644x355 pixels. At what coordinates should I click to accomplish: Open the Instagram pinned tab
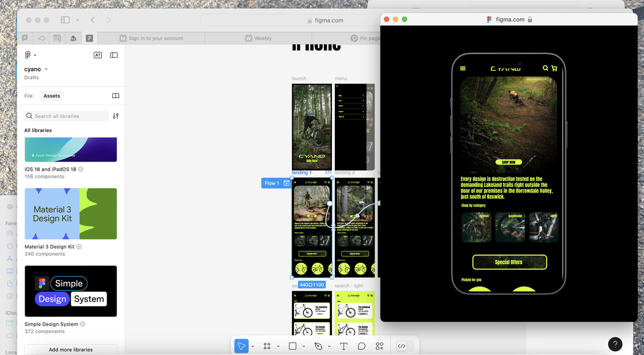click(x=57, y=38)
